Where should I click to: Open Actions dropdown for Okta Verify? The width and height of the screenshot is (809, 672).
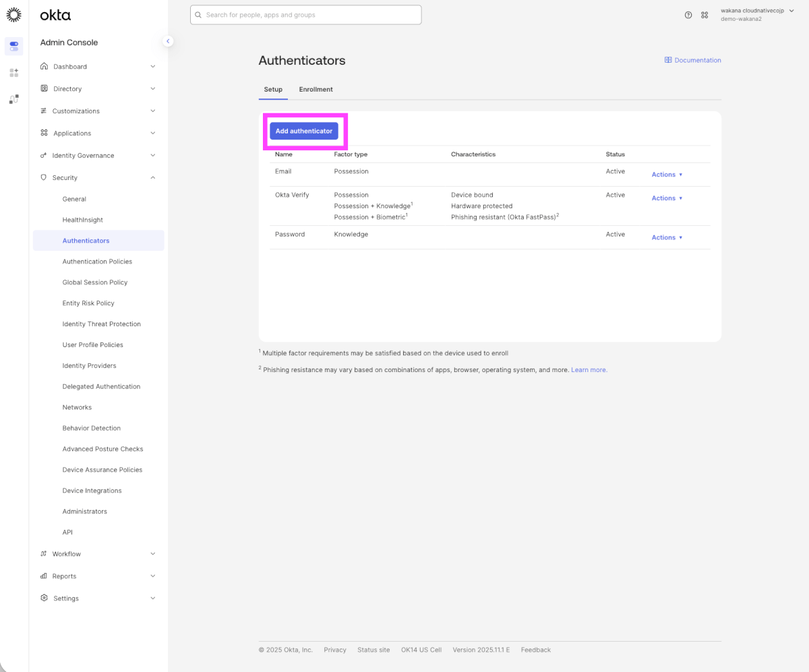click(x=667, y=198)
